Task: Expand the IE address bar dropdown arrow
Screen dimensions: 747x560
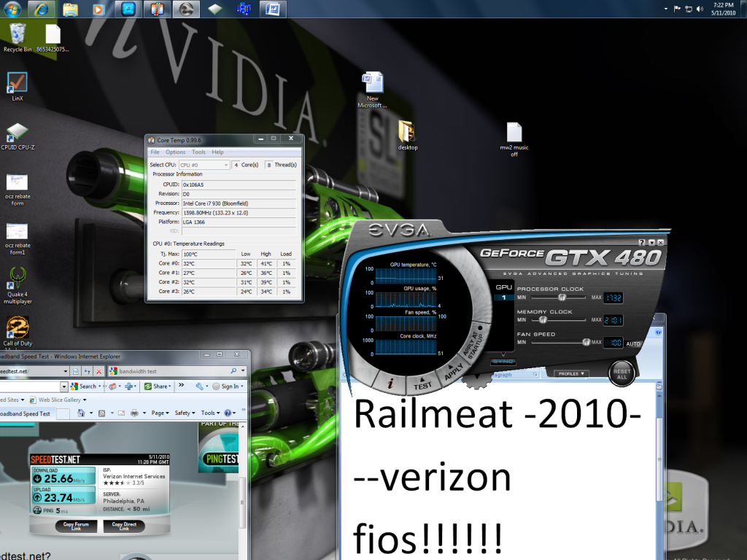Action: point(65,371)
